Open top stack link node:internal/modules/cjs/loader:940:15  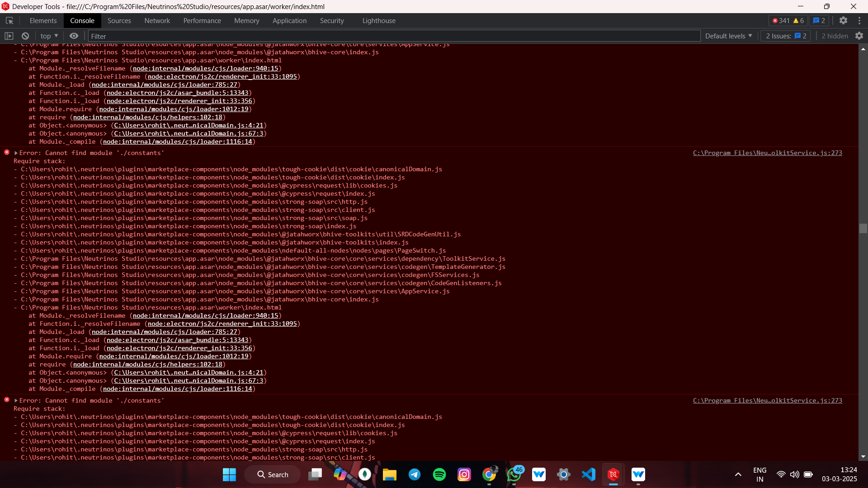click(x=206, y=69)
